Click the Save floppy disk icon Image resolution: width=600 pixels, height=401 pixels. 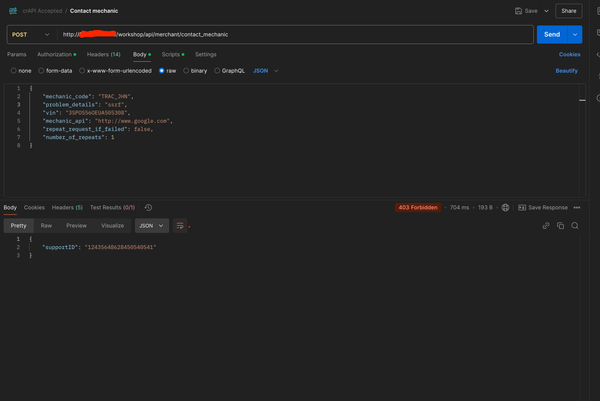[x=518, y=11]
